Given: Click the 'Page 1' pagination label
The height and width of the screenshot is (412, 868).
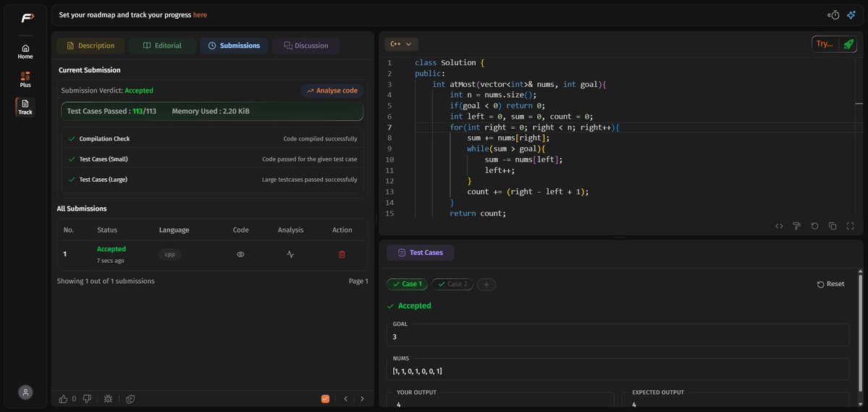Looking at the screenshot, I should 358,282.
